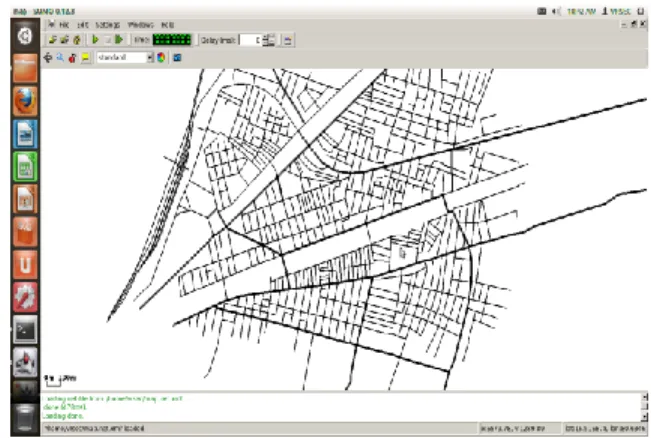Click the SUMO window icon left of File
This screenshot has height=438, width=651.
(x=51, y=24)
